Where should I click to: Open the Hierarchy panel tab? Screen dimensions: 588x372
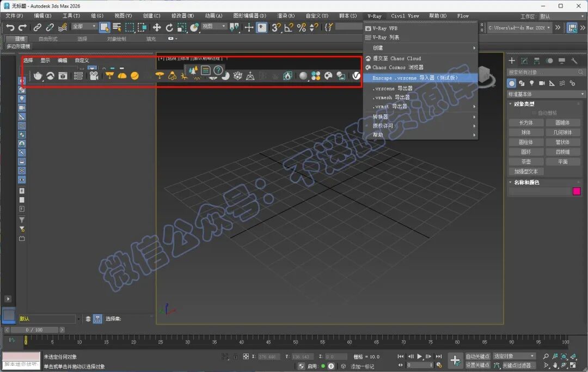pos(537,61)
